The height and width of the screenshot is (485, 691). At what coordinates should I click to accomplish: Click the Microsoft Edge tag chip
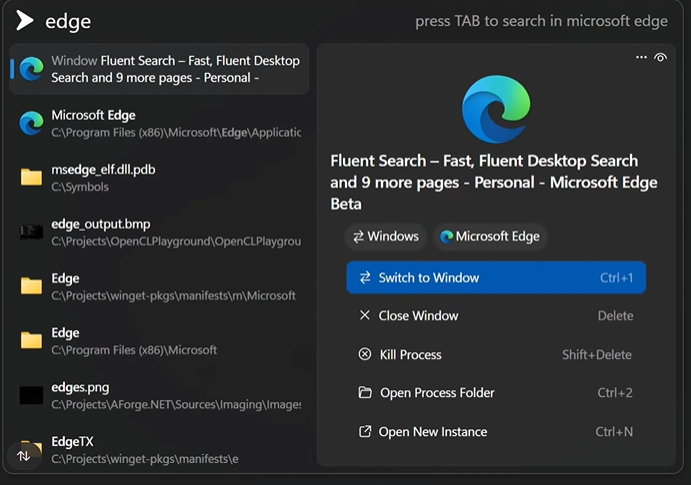pyautogui.click(x=490, y=237)
